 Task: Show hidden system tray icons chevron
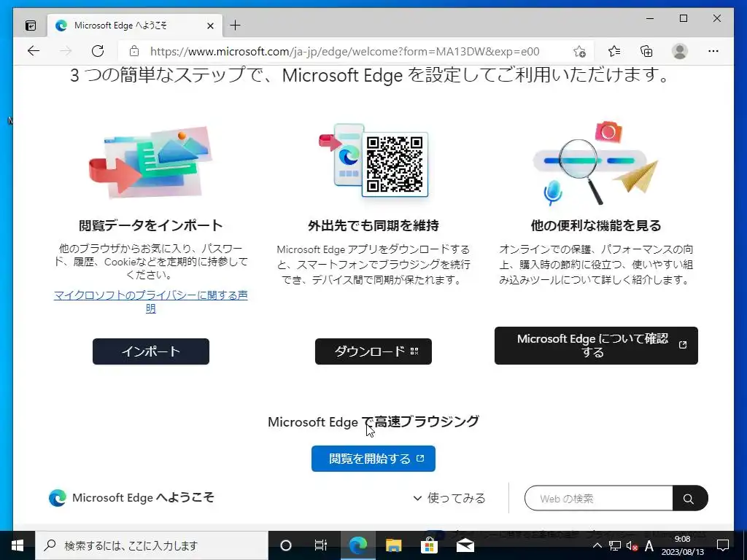(597, 545)
